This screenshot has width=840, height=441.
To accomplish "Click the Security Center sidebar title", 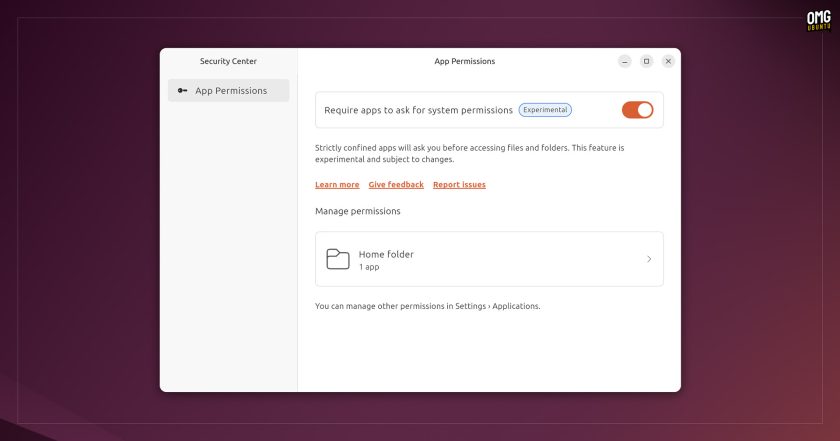I will point(228,61).
